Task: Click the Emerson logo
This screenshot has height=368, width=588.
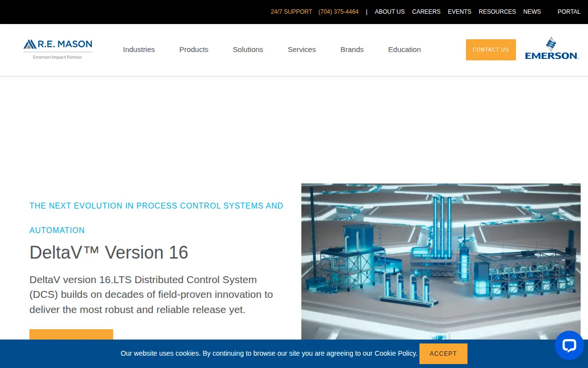Action: [552, 48]
